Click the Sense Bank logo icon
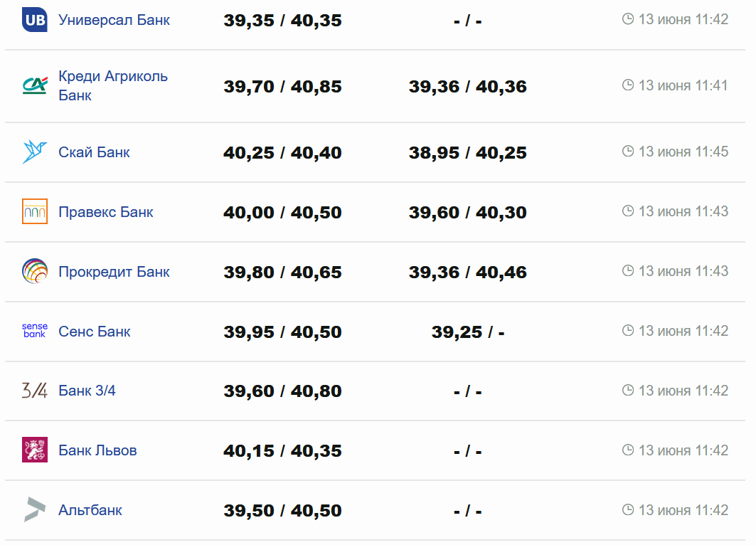The width and height of the screenshot is (756, 545). pos(34,331)
